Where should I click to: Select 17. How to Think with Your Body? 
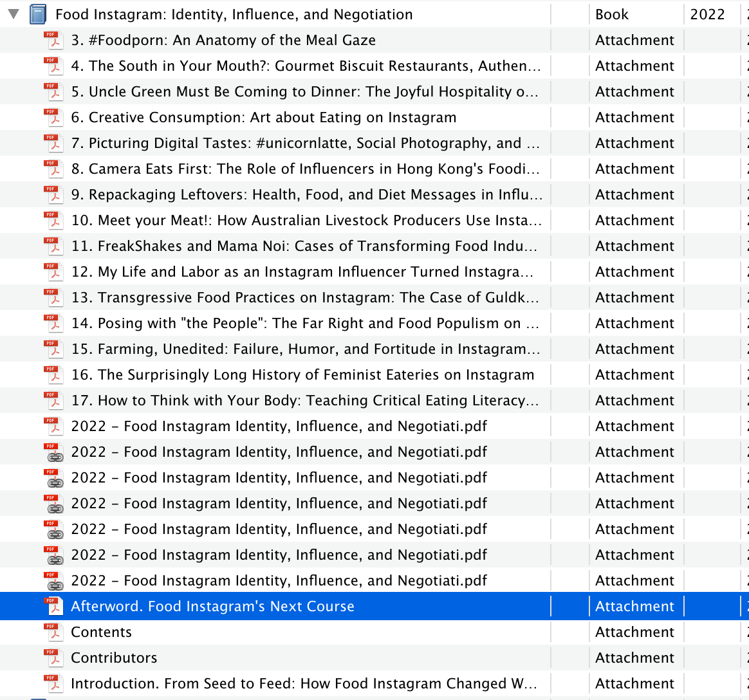point(305,401)
